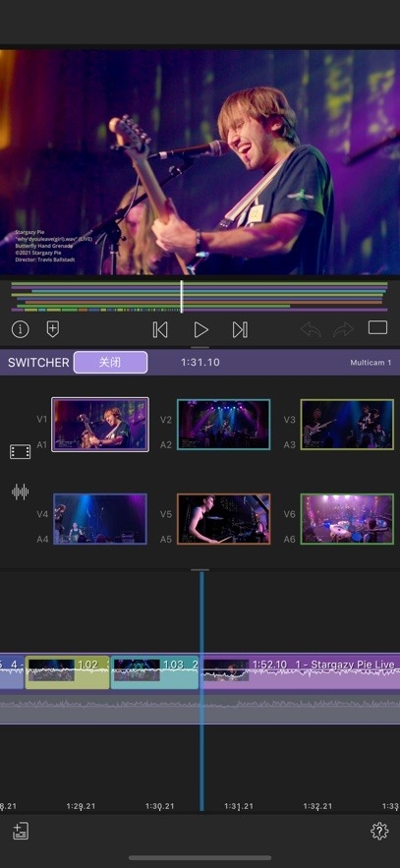
Task: Switch to camera angle V3
Action: (347, 424)
